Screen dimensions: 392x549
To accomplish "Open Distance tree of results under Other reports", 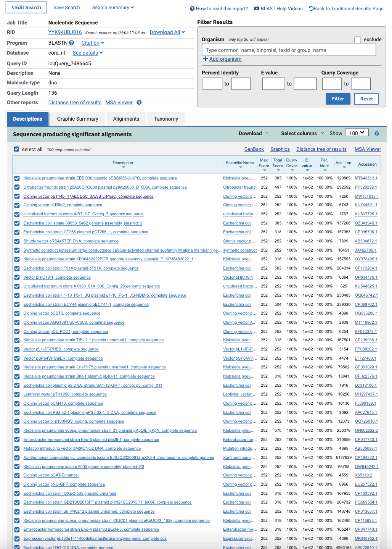I will pos(75,103).
